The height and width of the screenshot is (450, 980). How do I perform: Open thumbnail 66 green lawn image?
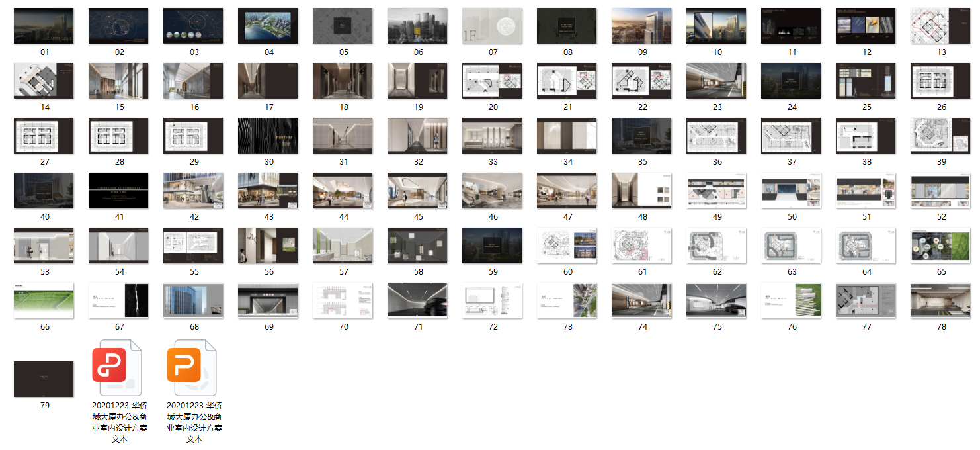tap(44, 300)
